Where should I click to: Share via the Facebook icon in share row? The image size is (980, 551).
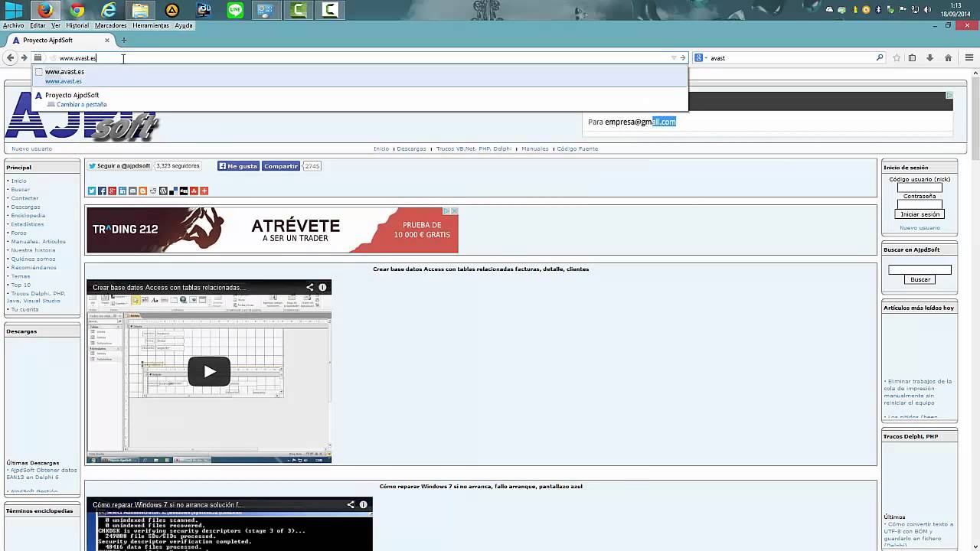coord(102,191)
